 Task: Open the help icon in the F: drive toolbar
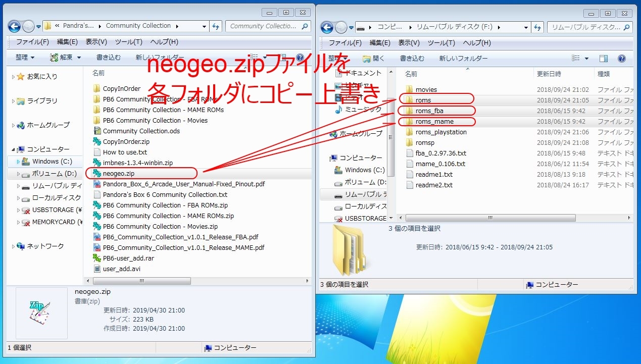[x=621, y=59]
